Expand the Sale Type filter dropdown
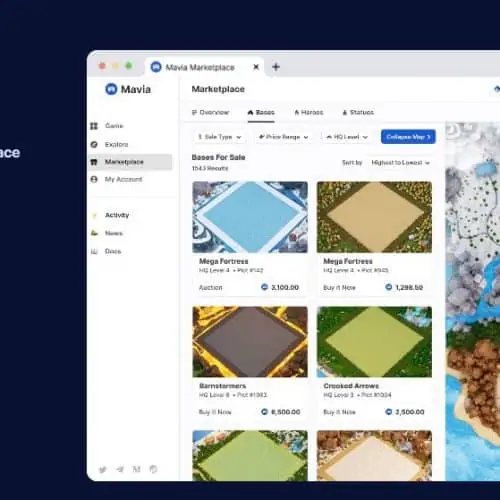 (220, 137)
